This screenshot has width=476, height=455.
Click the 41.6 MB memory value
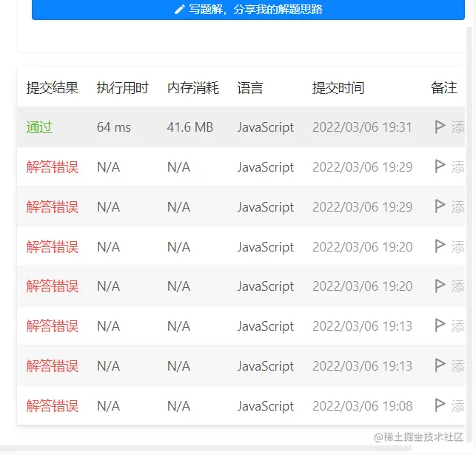pyautogui.click(x=190, y=127)
